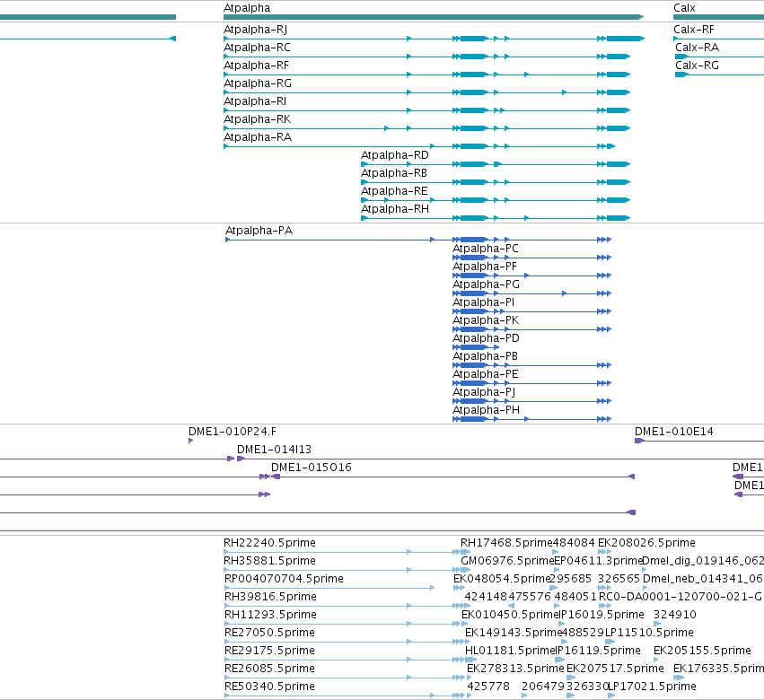Select transcript Atpalpha-RA

[x=258, y=138]
